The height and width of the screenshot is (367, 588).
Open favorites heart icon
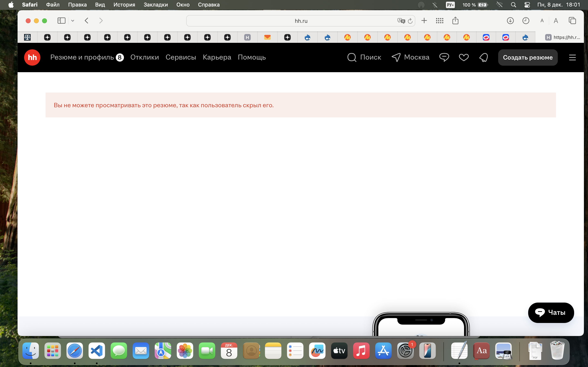464,57
